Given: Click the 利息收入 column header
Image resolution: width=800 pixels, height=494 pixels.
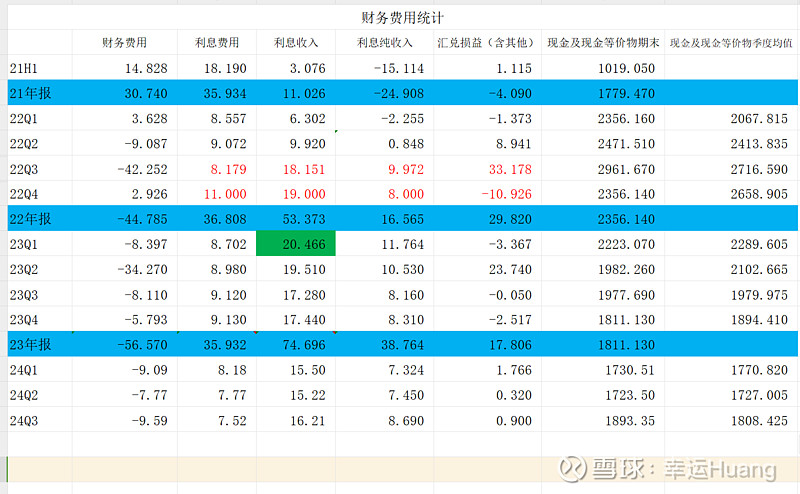Looking at the screenshot, I should (296, 42).
